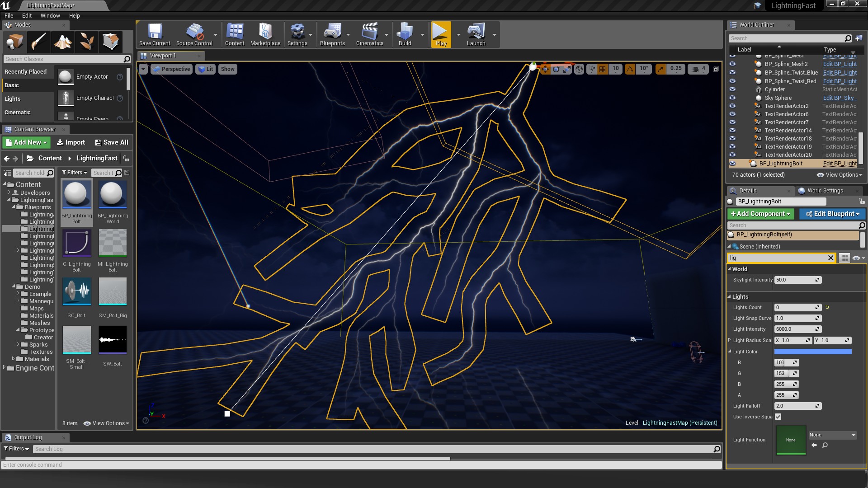Select the SC_Bolt sound cue thumbnail

pyautogui.click(x=76, y=291)
